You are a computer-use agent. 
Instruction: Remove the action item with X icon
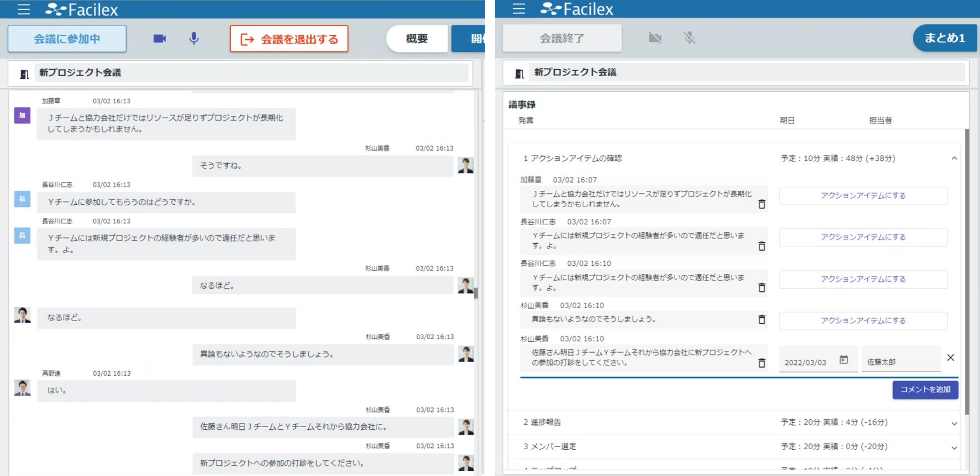coord(950,358)
